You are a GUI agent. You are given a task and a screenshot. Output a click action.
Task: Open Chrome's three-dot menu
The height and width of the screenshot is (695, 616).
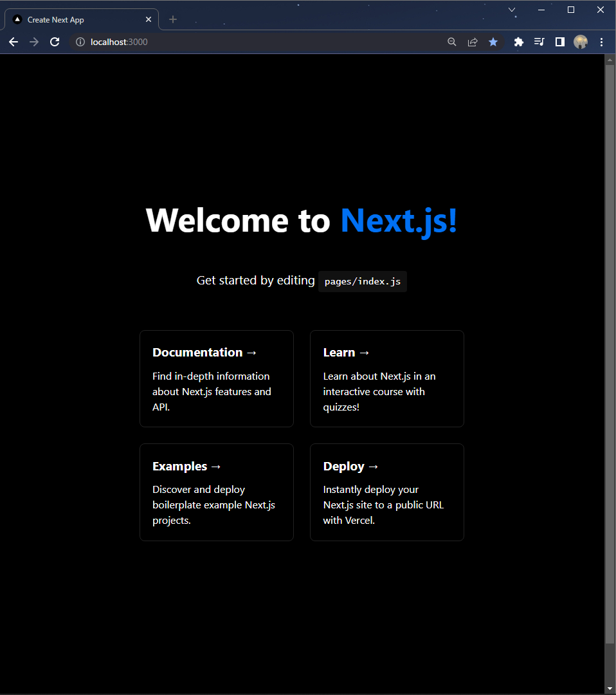602,42
